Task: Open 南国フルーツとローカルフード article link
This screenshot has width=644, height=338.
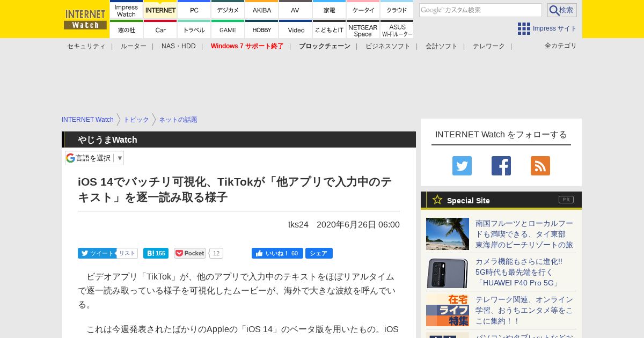Action: click(524, 234)
